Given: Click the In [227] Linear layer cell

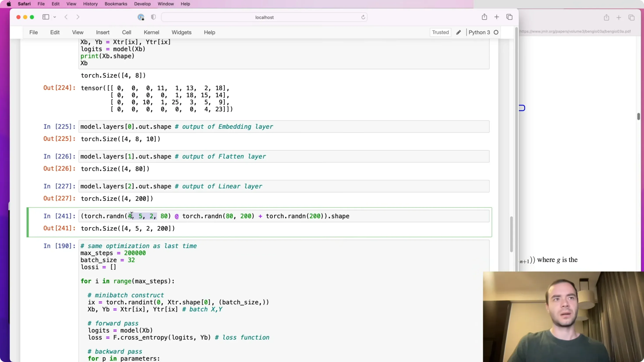Looking at the screenshot, I should point(284,186).
